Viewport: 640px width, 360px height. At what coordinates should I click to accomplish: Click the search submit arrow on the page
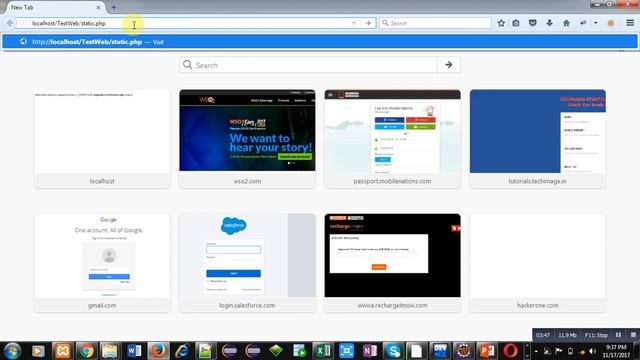pyautogui.click(x=449, y=65)
